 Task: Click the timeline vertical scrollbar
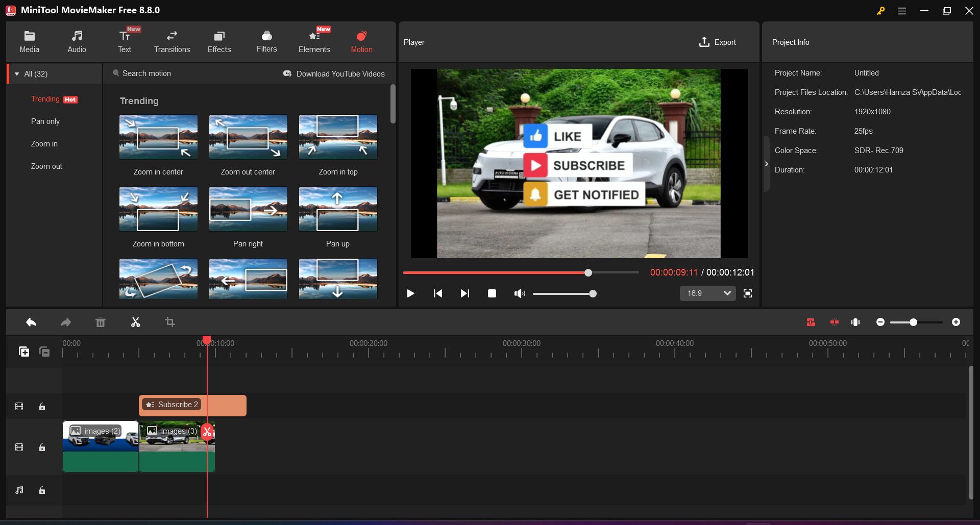pyautogui.click(x=971, y=433)
